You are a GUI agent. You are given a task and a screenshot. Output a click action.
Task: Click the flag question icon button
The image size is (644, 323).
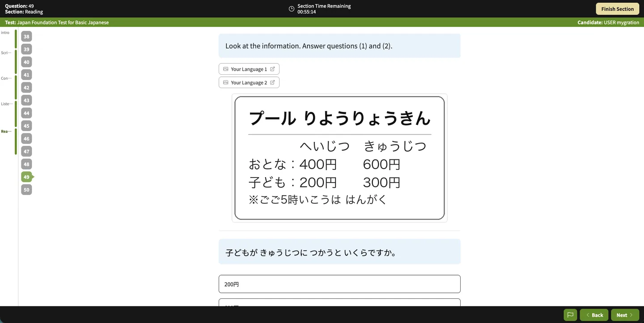[x=570, y=315]
